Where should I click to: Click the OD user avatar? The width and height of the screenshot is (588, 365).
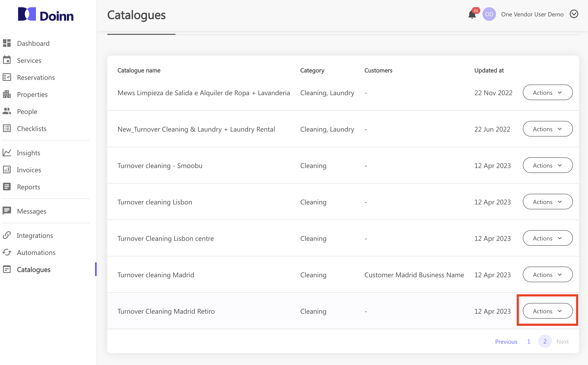point(489,14)
